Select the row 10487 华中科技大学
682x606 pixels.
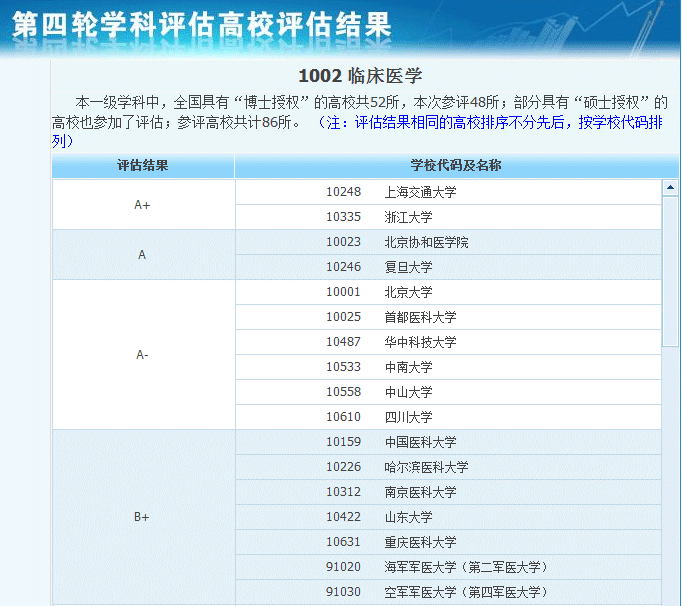click(448, 342)
